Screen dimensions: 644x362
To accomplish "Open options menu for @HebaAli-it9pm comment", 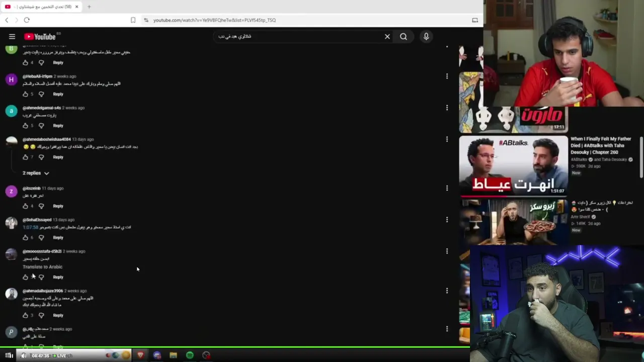I will [447, 76].
